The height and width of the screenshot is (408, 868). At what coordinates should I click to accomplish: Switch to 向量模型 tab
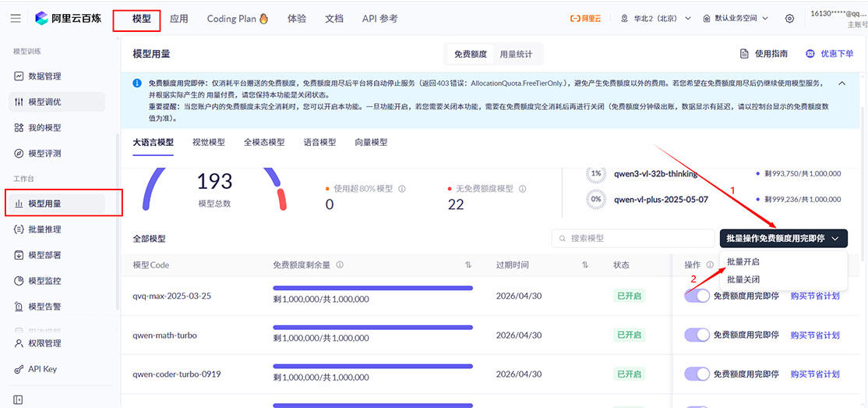(371, 143)
